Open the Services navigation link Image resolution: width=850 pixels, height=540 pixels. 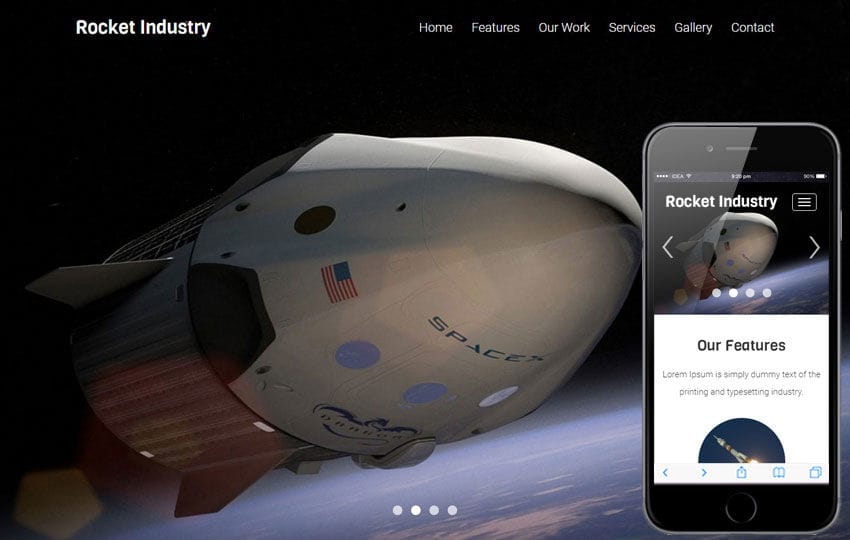pyautogui.click(x=632, y=28)
